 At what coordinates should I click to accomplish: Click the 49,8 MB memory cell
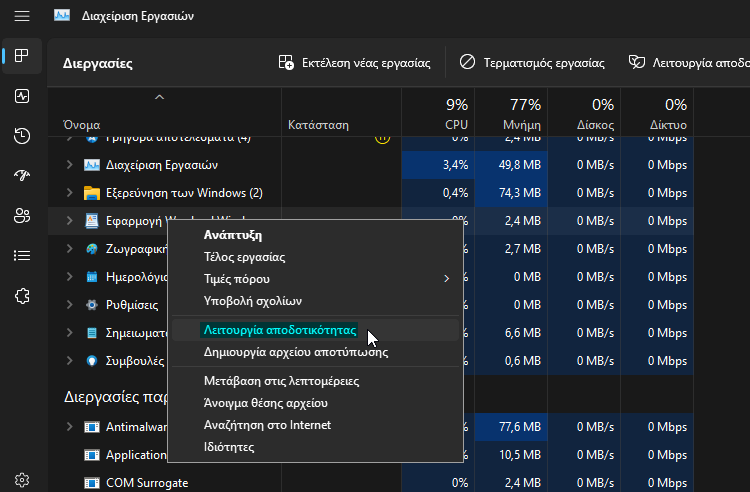(x=511, y=165)
